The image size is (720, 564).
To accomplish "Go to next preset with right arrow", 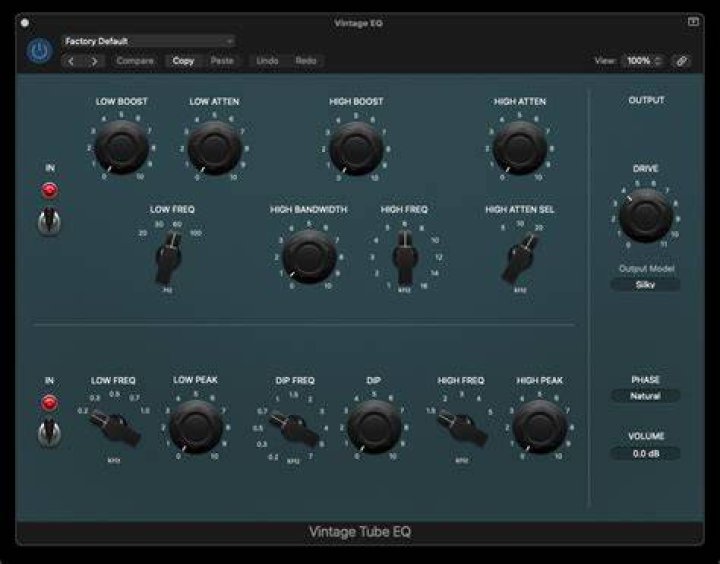I will point(94,61).
